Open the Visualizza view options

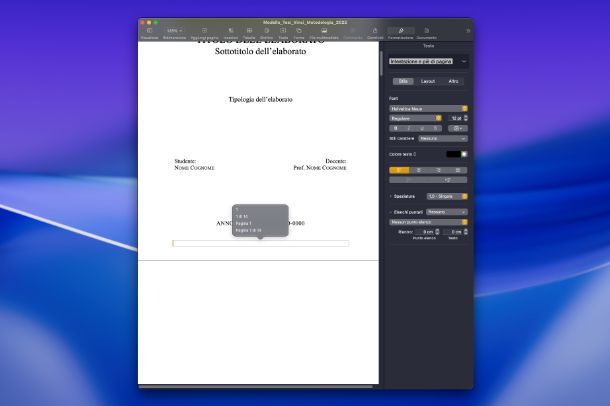pos(149,33)
